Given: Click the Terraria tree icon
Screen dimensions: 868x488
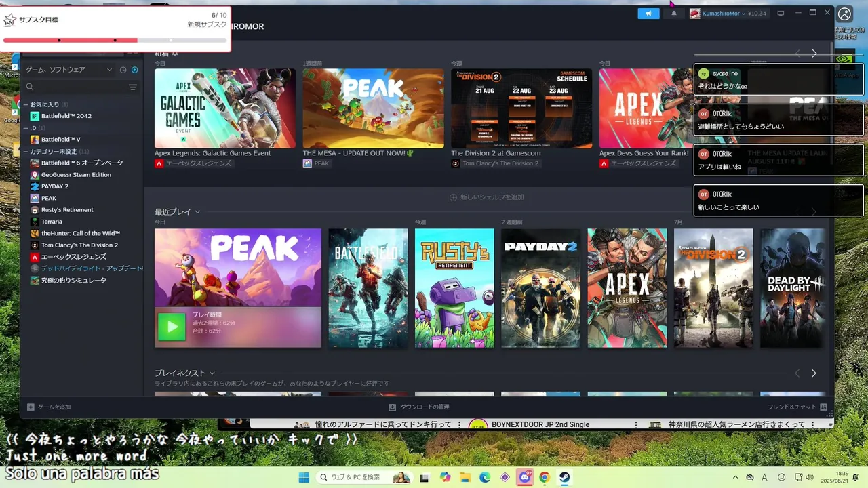Looking at the screenshot, I should coord(35,222).
